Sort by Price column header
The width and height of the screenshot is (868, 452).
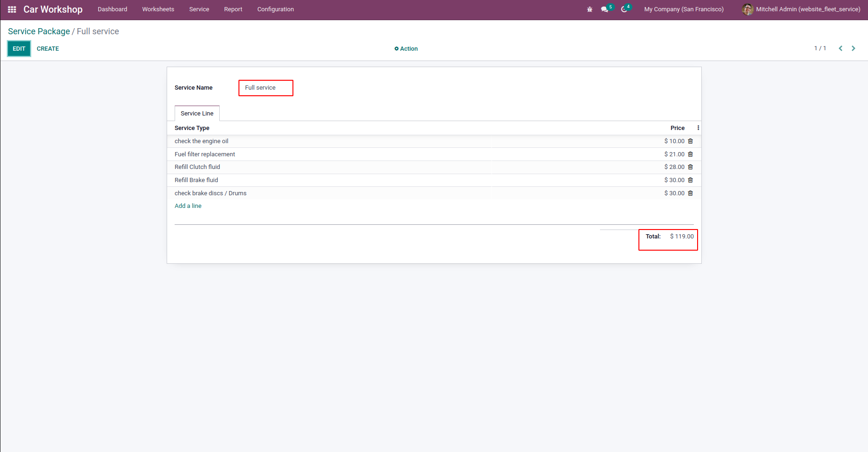[677, 128]
